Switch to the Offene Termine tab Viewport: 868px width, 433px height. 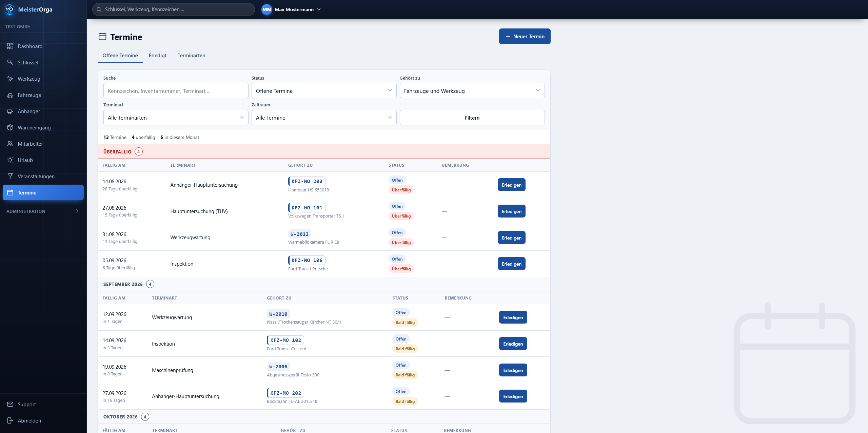point(120,56)
